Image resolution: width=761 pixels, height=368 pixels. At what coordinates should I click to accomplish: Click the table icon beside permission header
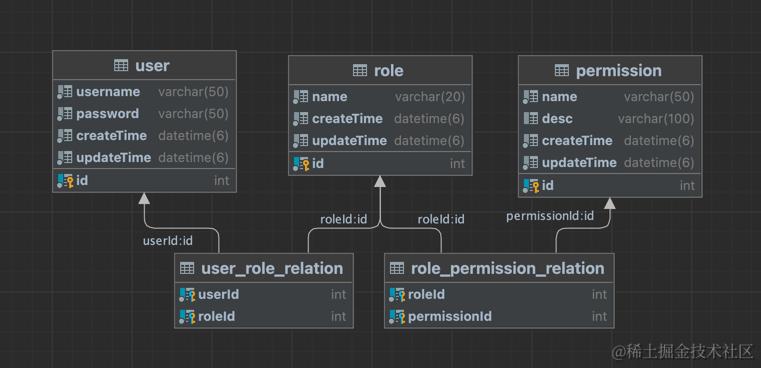[x=562, y=71]
